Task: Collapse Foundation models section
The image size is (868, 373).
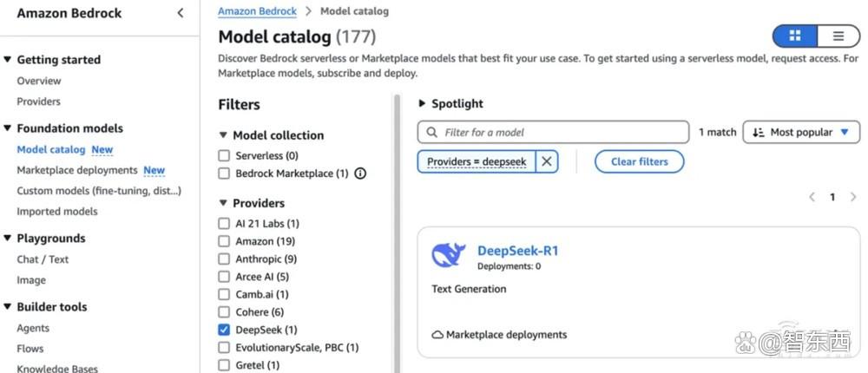Action: point(7,128)
